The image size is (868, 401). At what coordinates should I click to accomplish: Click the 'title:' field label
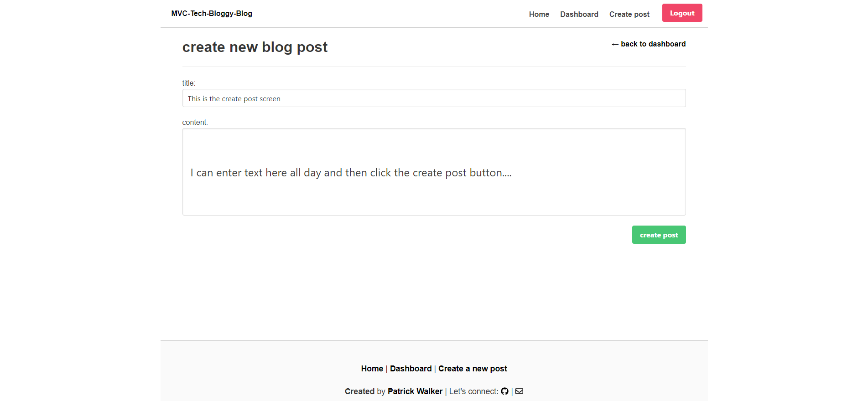coord(188,83)
